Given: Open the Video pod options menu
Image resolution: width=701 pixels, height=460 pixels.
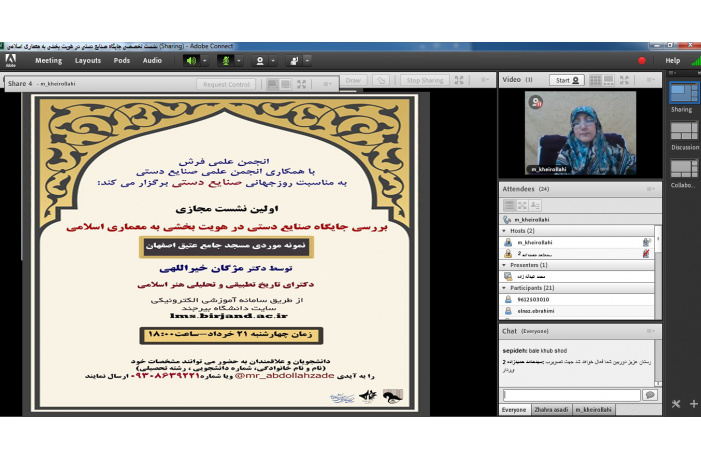Looking at the screenshot, I should (650, 80).
